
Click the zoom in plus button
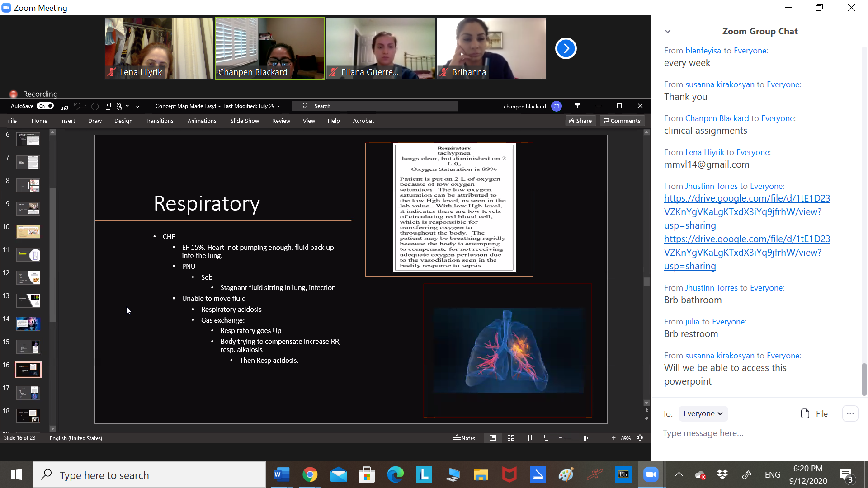(613, 438)
